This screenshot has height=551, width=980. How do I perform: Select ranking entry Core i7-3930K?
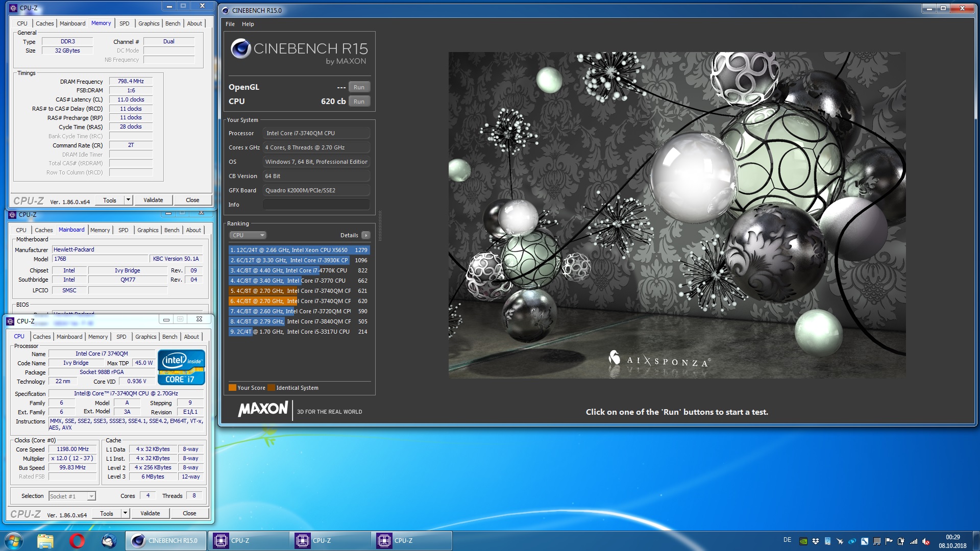tap(299, 260)
